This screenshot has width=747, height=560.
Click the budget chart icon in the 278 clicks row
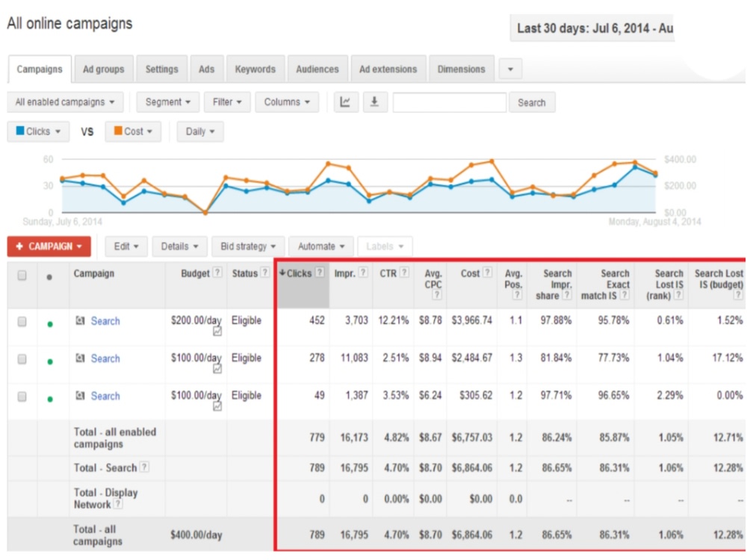pyautogui.click(x=217, y=369)
